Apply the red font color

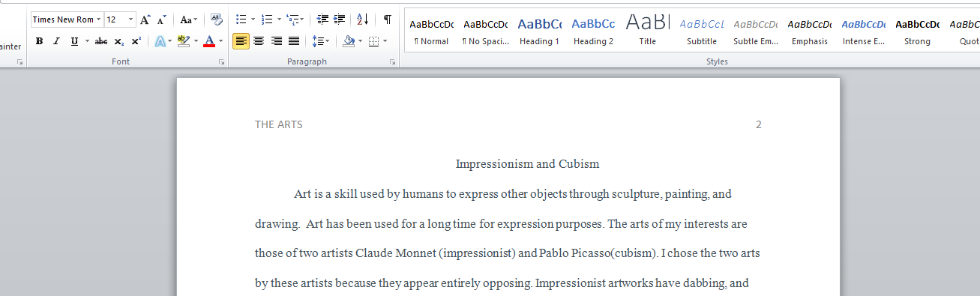[x=209, y=41]
